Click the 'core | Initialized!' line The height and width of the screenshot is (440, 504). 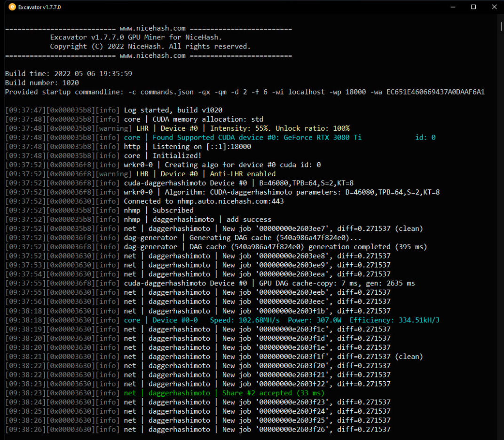(103, 156)
